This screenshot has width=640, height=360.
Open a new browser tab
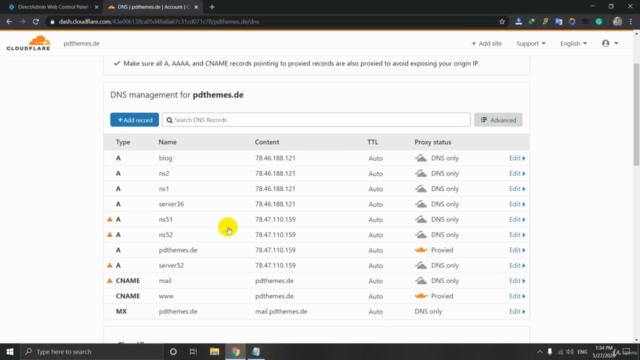[212, 7]
